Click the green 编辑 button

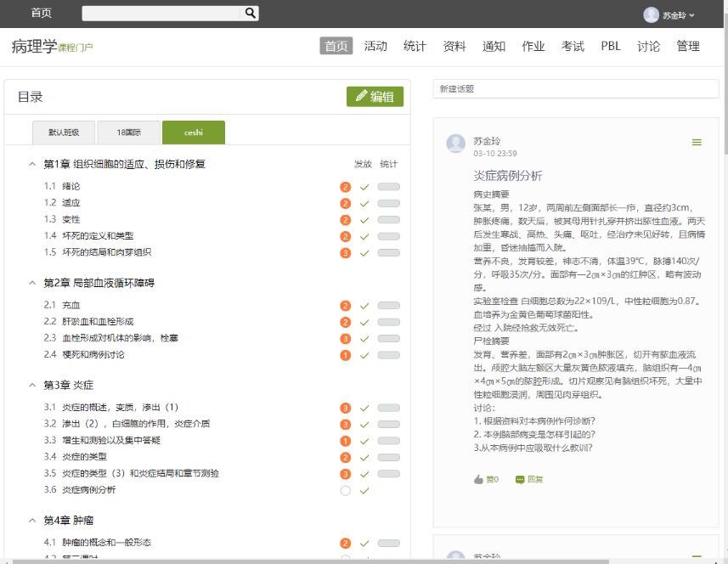(375, 97)
